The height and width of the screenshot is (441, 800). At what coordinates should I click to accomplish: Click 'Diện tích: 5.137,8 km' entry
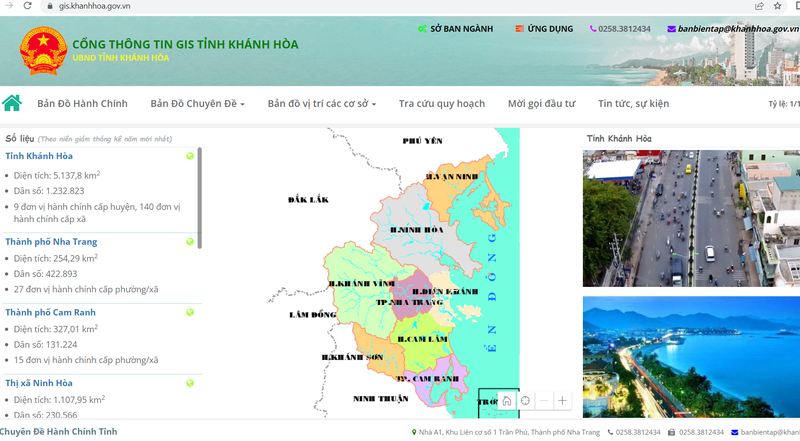click(57, 175)
